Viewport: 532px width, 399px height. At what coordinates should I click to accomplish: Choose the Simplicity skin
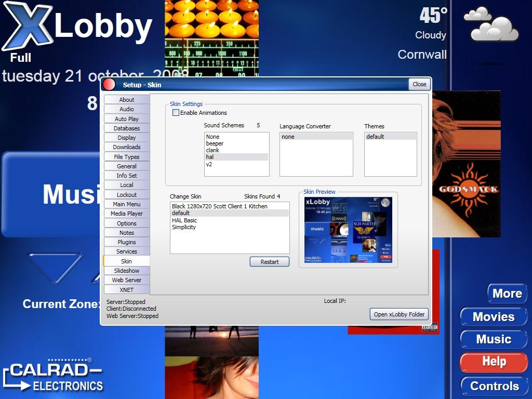coord(230,227)
